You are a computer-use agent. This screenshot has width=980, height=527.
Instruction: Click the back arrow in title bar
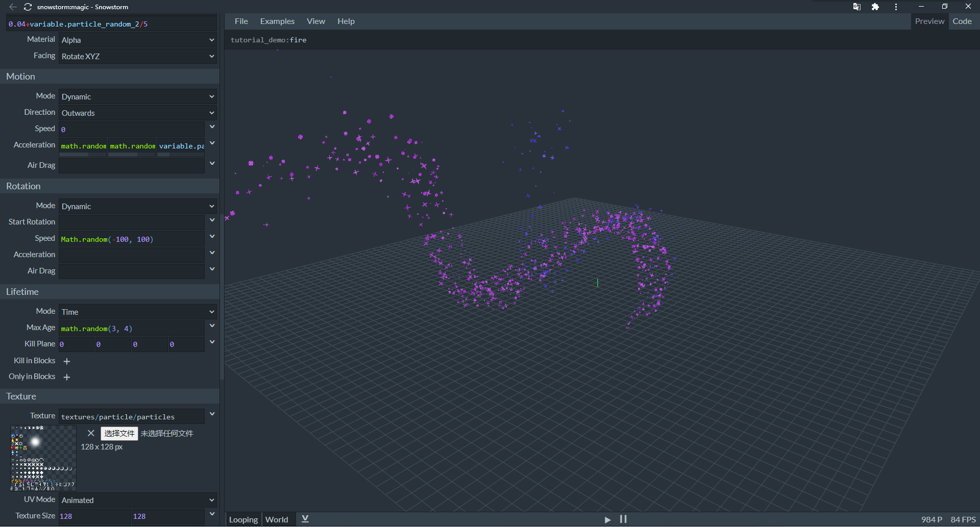tap(13, 7)
